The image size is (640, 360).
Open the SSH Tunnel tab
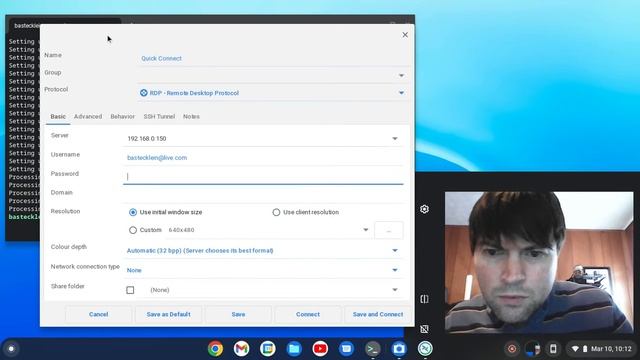[x=159, y=116]
